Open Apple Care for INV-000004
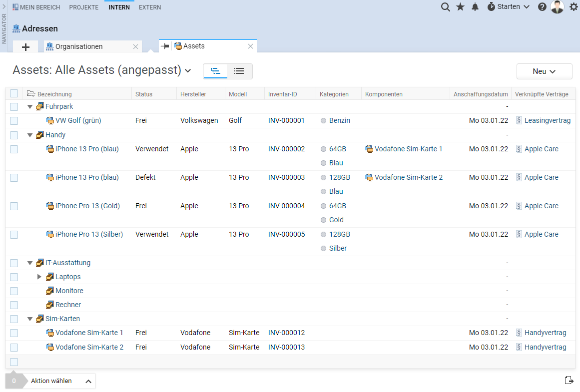 [x=542, y=206]
